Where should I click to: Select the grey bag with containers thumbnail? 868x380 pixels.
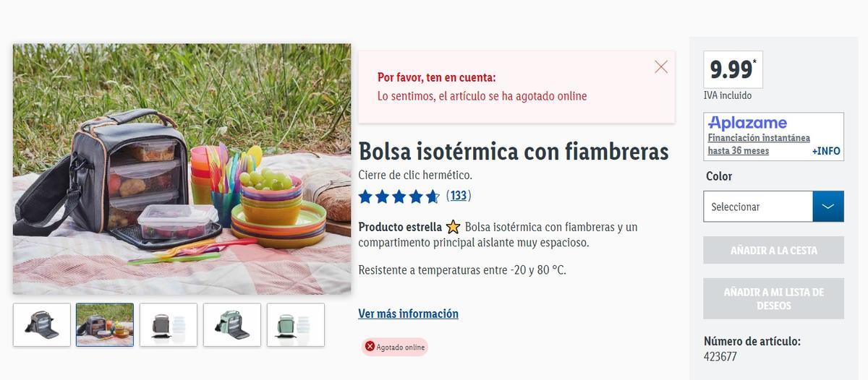169,324
